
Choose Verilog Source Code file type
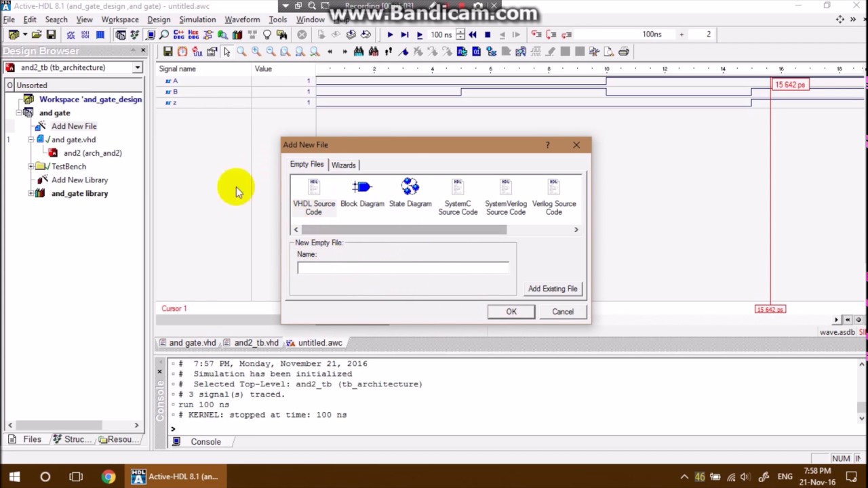pyautogui.click(x=554, y=197)
